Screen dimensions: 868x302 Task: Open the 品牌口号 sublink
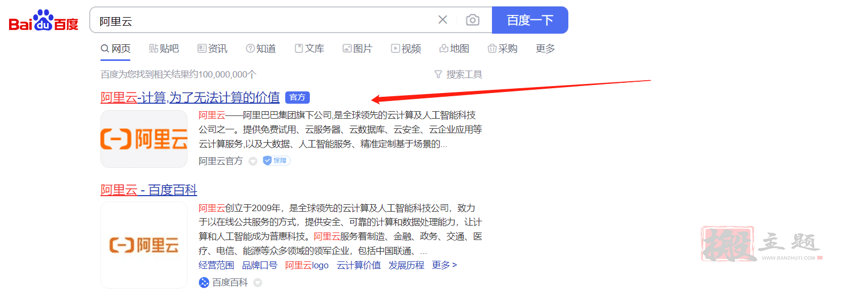pyautogui.click(x=260, y=265)
